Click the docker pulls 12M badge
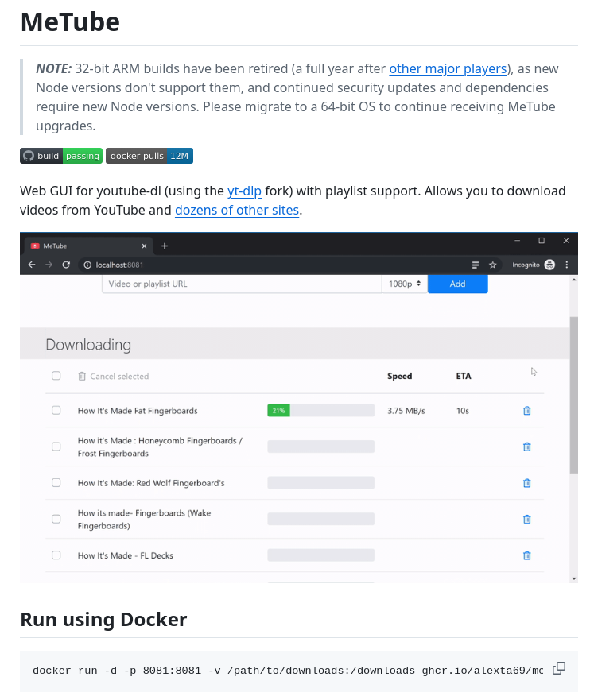This screenshot has width=594, height=700. 149,156
